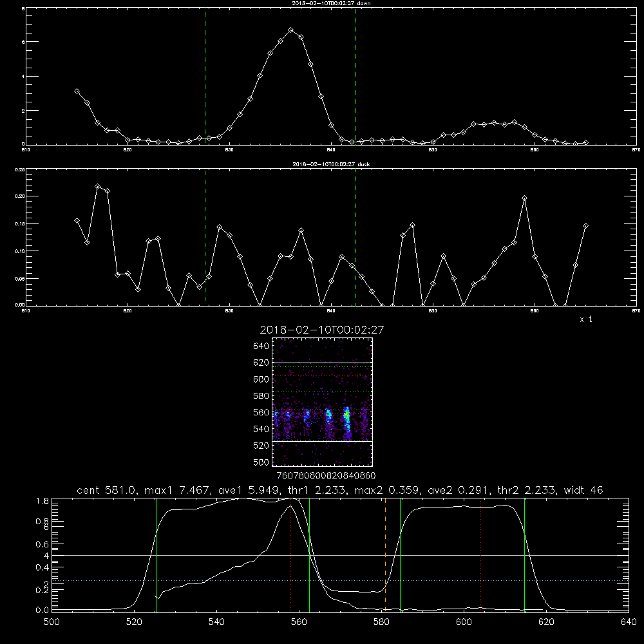The height and width of the screenshot is (644, 644).
Task: Click the spectrogram x-axis tick labels string
Action: [x=326, y=475]
